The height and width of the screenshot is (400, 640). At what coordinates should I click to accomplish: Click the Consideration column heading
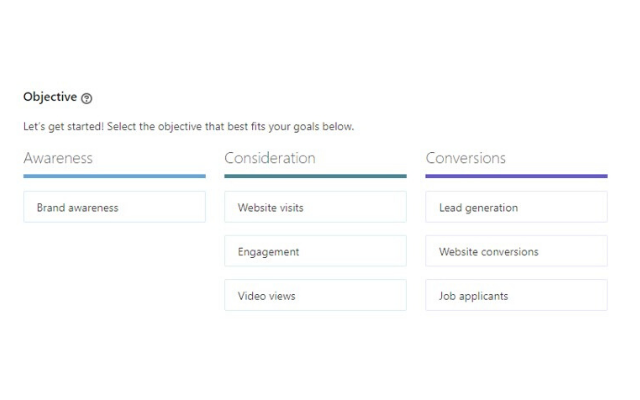[270, 158]
